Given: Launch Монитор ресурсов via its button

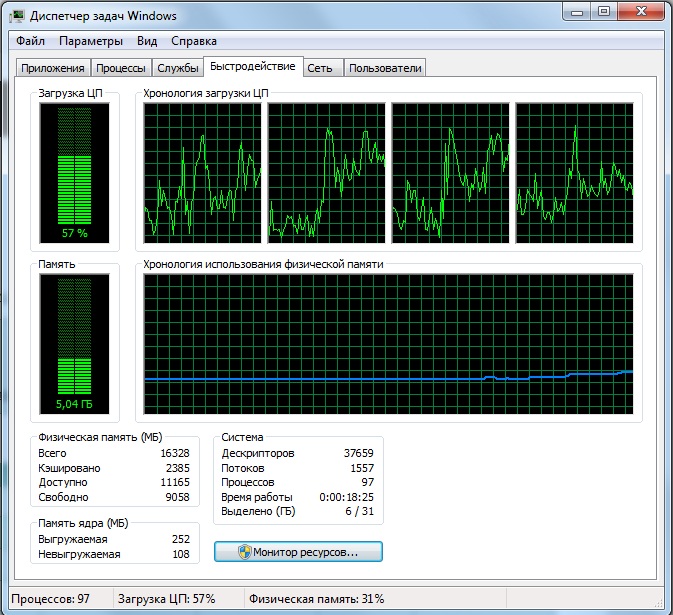Looking at the screenshot, I should click(298, 552).
